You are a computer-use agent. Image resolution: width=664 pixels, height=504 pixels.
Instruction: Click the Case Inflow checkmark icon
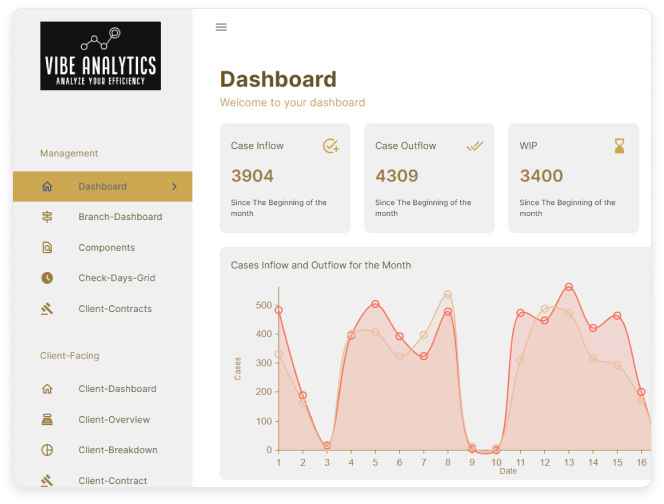click(x=331, y=146)
